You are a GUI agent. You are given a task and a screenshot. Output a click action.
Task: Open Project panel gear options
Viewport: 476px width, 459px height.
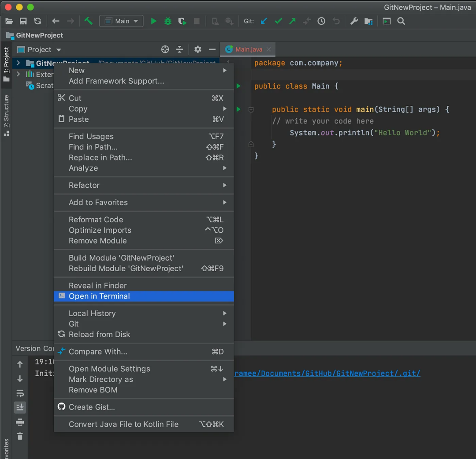click(x=198, y=49)
